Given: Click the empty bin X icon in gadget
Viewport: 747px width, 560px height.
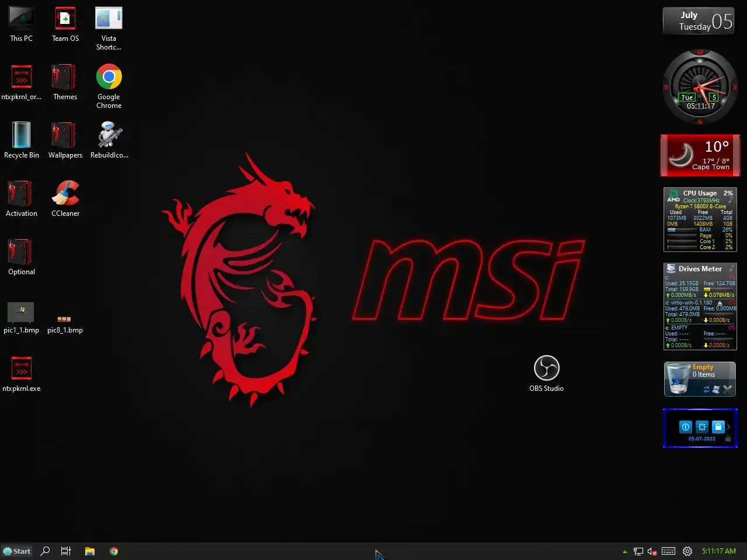Looking at the screenshot, I should (x=727, y=389).
